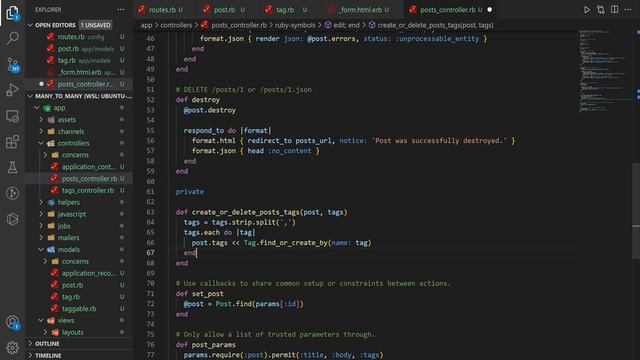Open taggable.rb in the models folder

coord(79,309)
